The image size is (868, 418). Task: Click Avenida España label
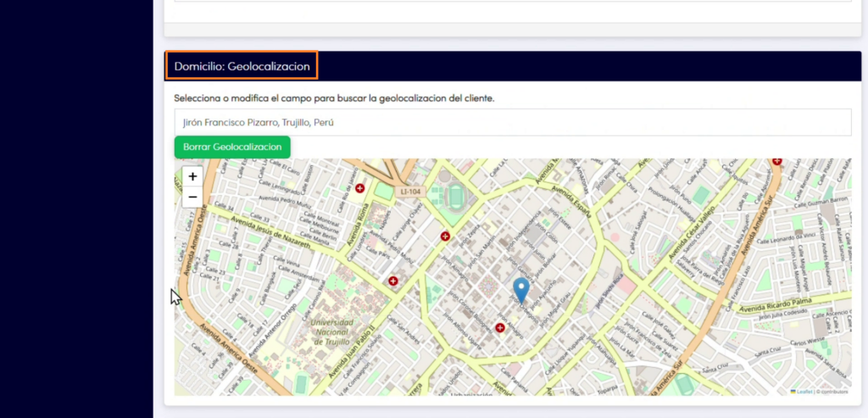coord(573,202)
